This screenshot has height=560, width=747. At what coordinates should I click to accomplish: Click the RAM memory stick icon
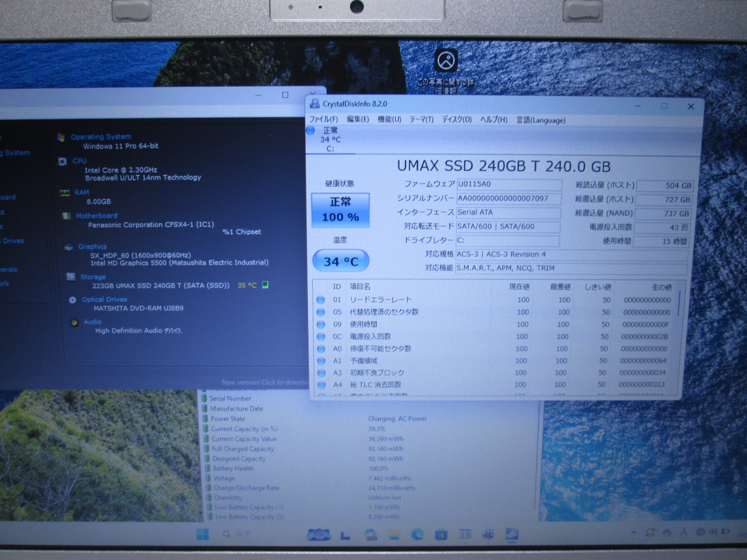65,193
